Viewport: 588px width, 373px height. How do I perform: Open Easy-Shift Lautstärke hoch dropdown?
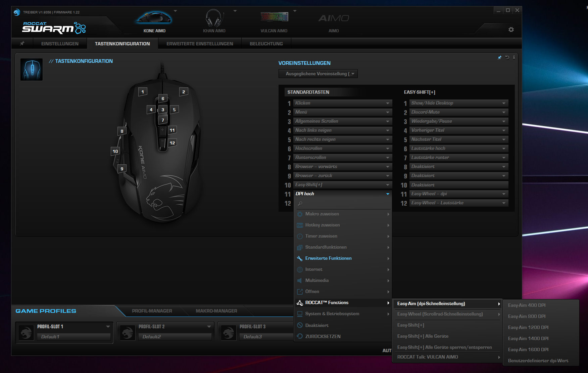click(459, 149)
